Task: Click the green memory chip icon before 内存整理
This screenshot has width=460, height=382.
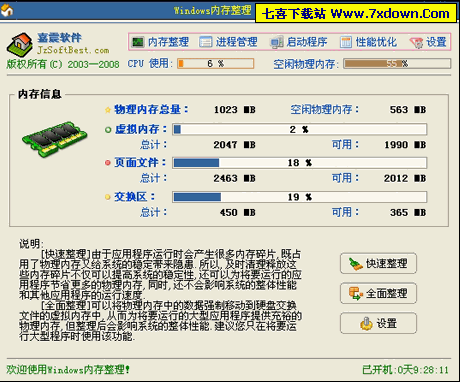Action: tap(138, 42)
